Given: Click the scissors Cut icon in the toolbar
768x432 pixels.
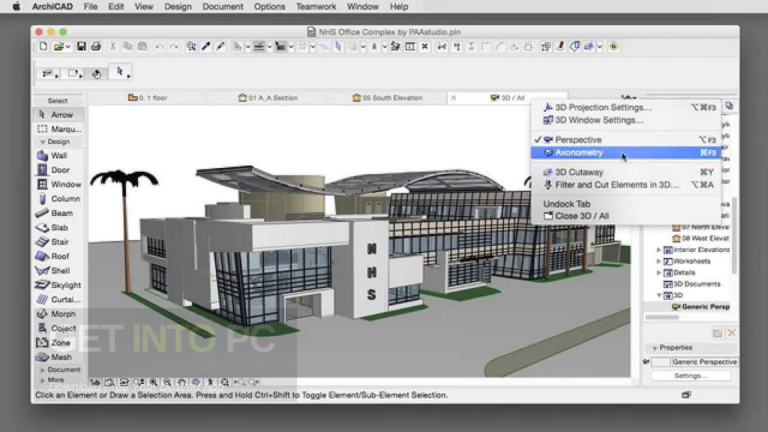Looking at the screenshot, I should [113, 47].
